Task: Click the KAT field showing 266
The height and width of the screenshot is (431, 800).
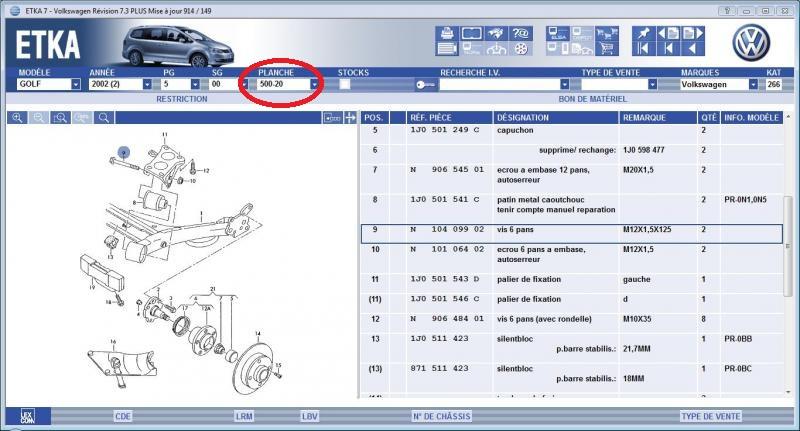Action: (773, 84)
